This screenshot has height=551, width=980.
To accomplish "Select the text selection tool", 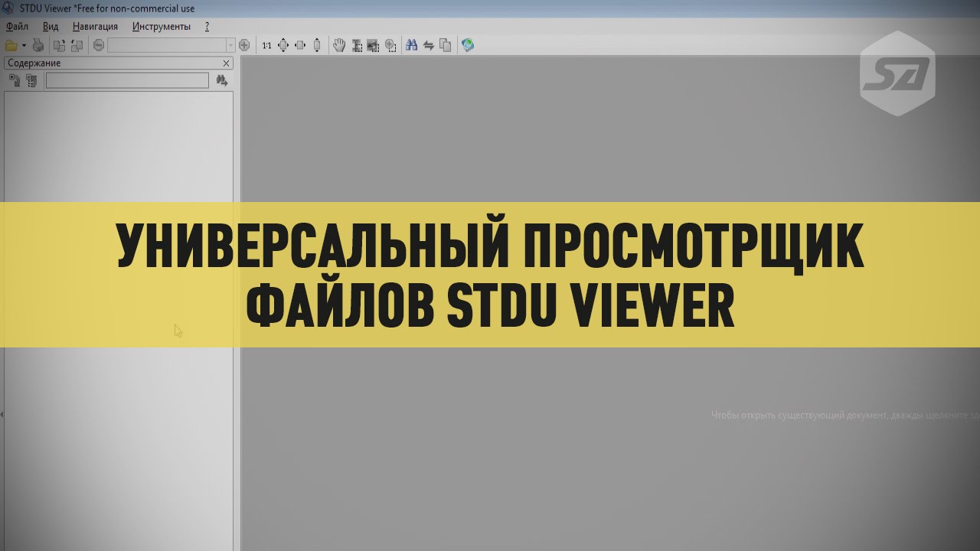I will coord(357,46).
